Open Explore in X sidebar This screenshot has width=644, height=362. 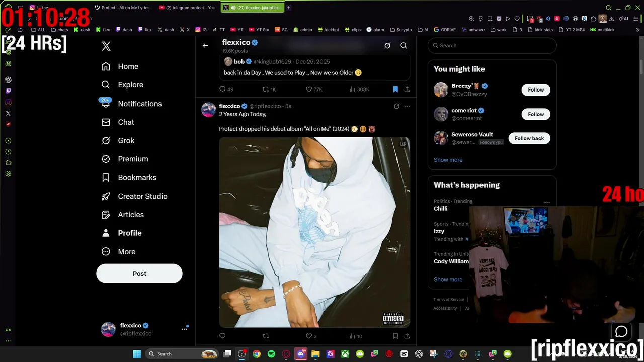pos(122,85)
